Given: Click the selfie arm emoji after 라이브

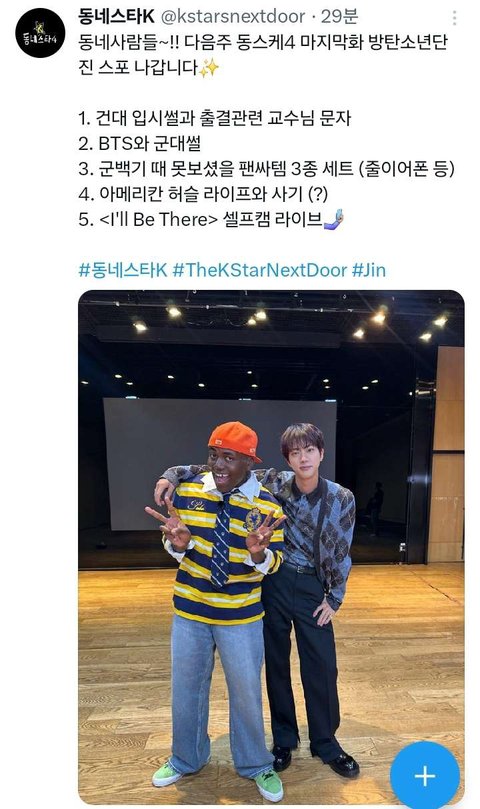Looking at the screenshot, I should (x=334, y=219).
